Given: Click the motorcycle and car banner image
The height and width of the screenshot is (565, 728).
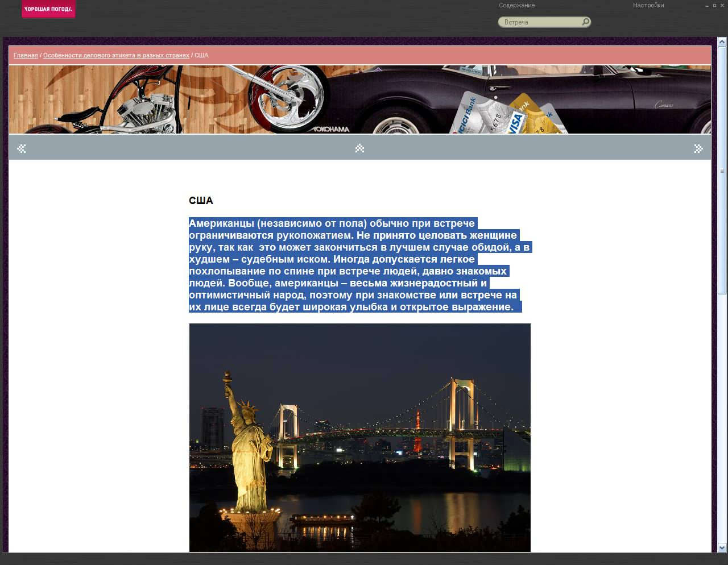Looking at the screenshot, I should pyautogui.click(x=359, y=99).
